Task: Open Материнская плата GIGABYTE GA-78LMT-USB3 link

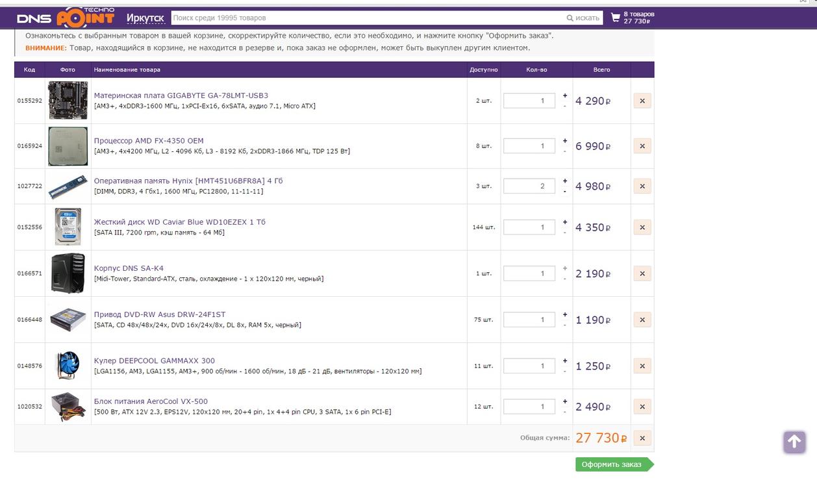Action: [x=181, y=95]
